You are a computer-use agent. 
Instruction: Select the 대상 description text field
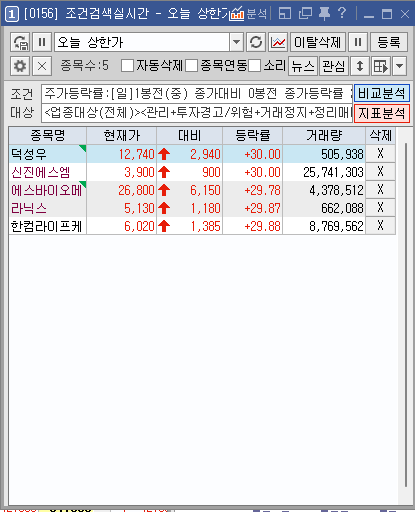coord(197,113)
